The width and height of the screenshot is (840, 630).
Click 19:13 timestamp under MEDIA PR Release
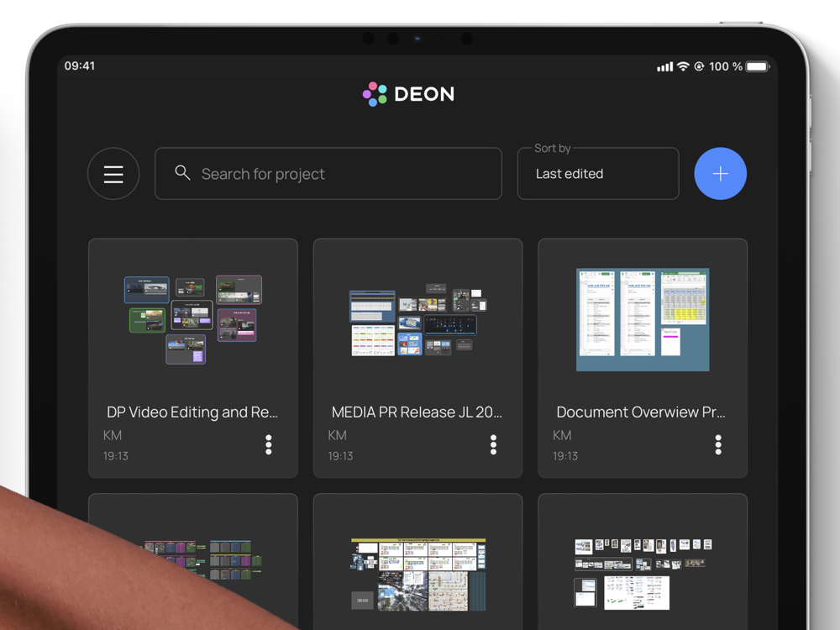[340, 456]
